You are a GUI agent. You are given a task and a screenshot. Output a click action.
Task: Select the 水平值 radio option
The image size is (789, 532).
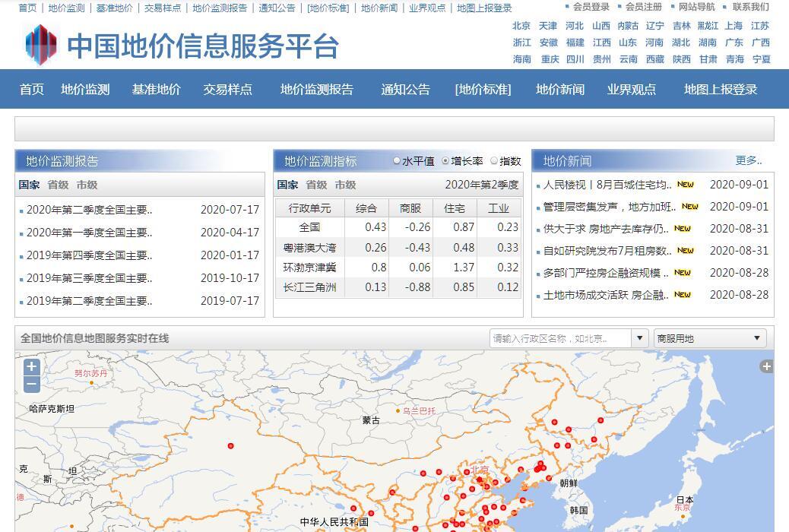tap(397, 161)
